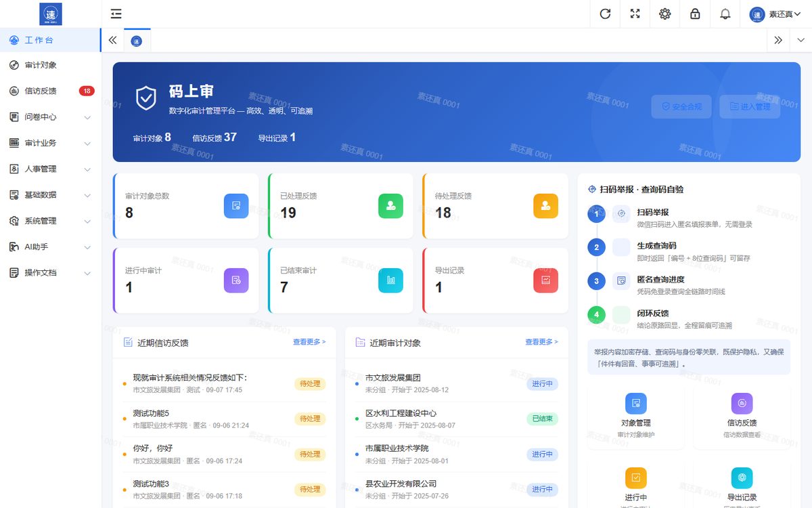Open 工作台 in sidebar
The image size is (812, 508).
coord(51,40)
